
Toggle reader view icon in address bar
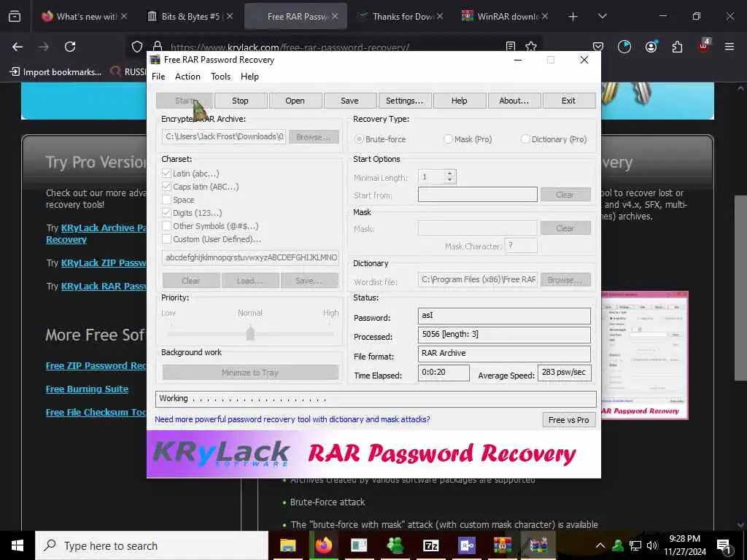[510, 46]
